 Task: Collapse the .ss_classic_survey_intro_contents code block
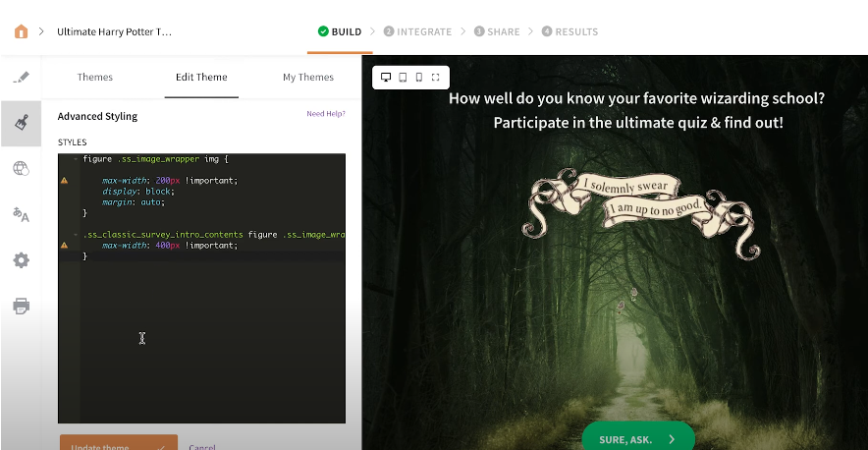76,235
